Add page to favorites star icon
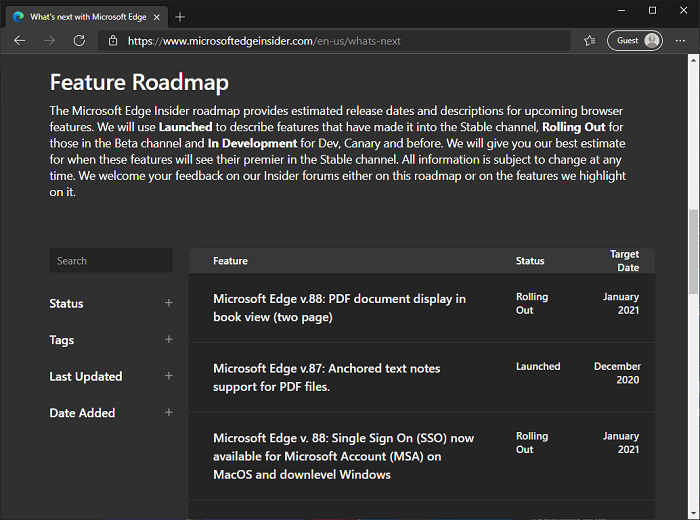This screenshot has width=700, height=520. point(590,41)
